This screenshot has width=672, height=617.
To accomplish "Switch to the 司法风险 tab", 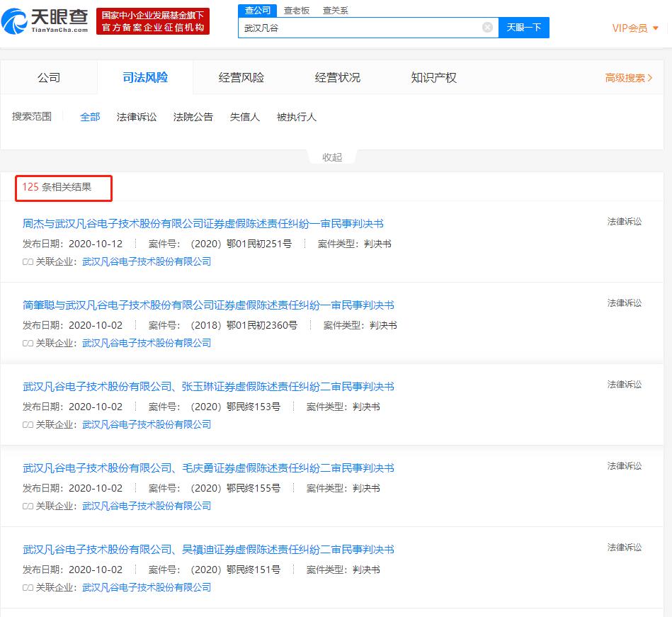I will [145, 78].
